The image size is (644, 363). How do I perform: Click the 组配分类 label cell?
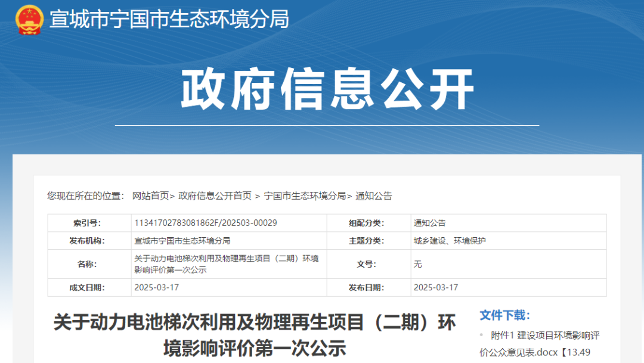[x=369, y=223]
